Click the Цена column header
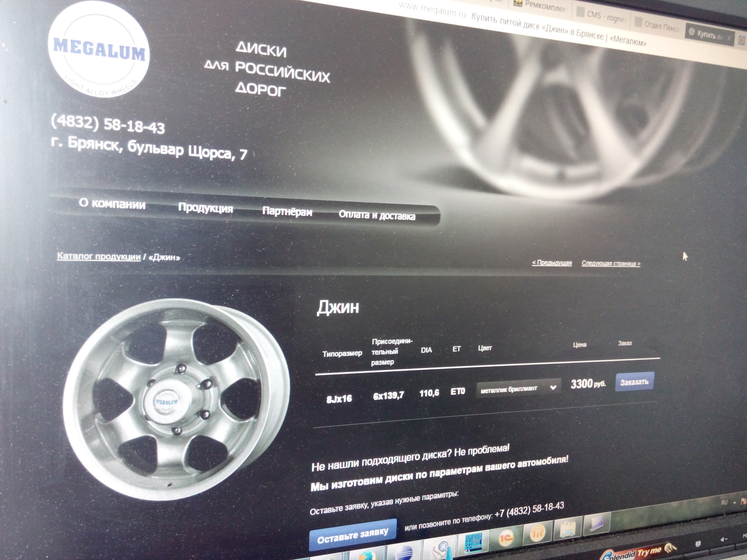The width and height of the screenshot is (747, 560). pos(580,345)
